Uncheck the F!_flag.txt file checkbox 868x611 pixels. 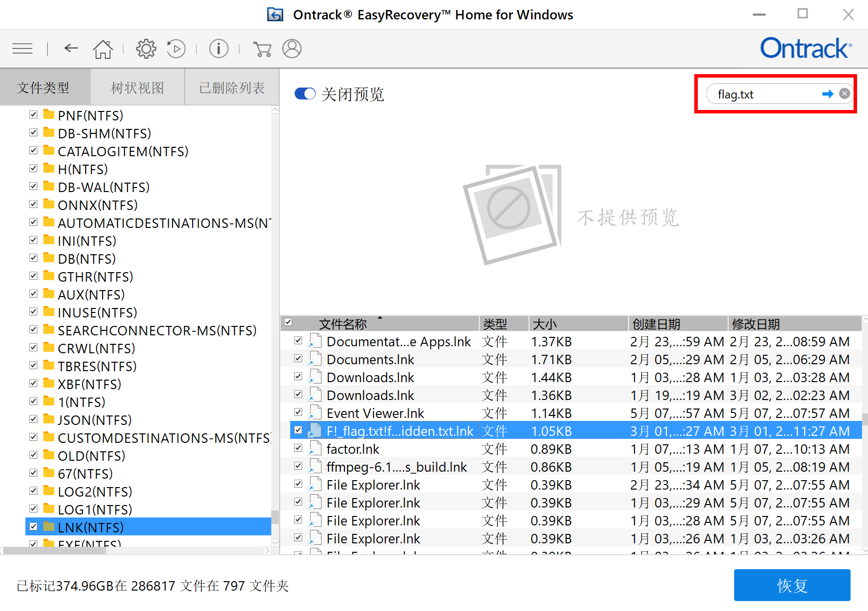[x=298, y=430]
